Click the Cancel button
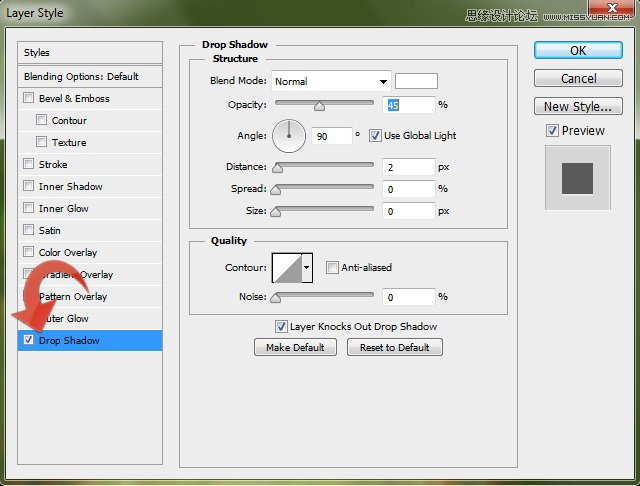640x486 pixels. 578,78
